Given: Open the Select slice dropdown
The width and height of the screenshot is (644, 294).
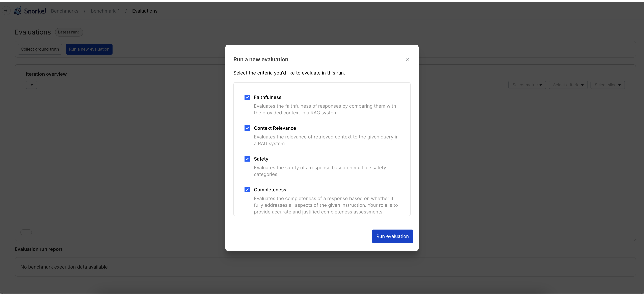Looking at the screenshot, I should [x=607, y=85].
